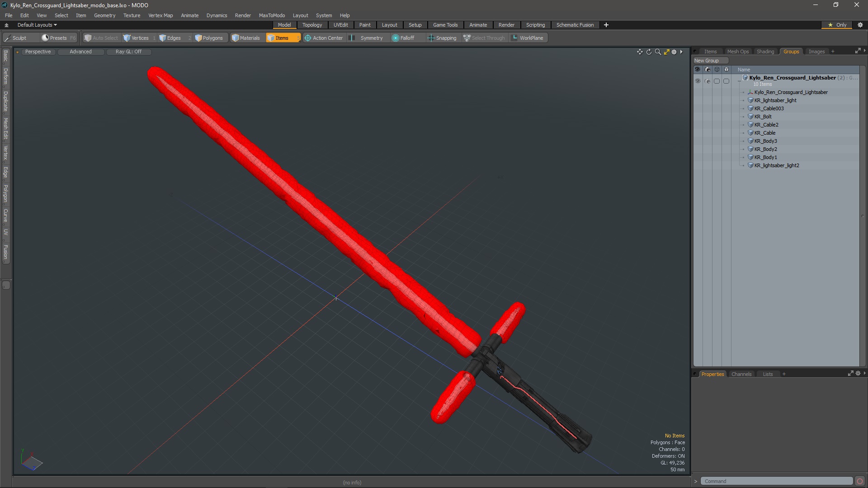Add a new tab beside Images

coord(833,52)
